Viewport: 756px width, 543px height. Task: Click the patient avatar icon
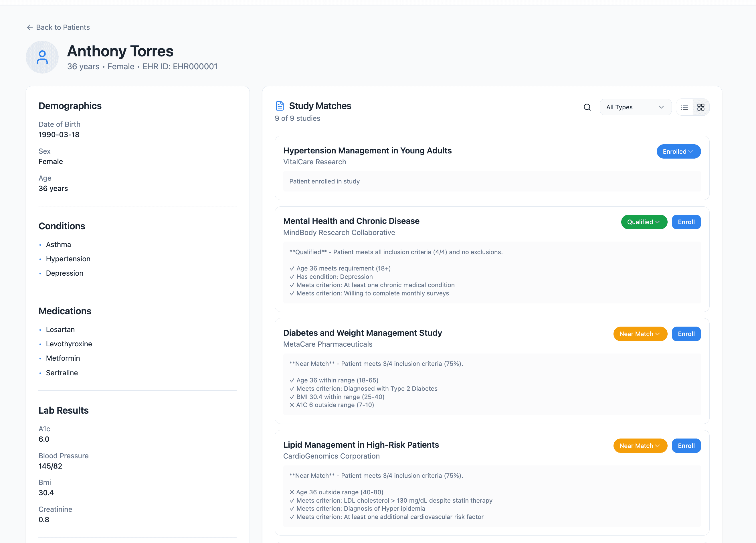[x=42, y=57]
